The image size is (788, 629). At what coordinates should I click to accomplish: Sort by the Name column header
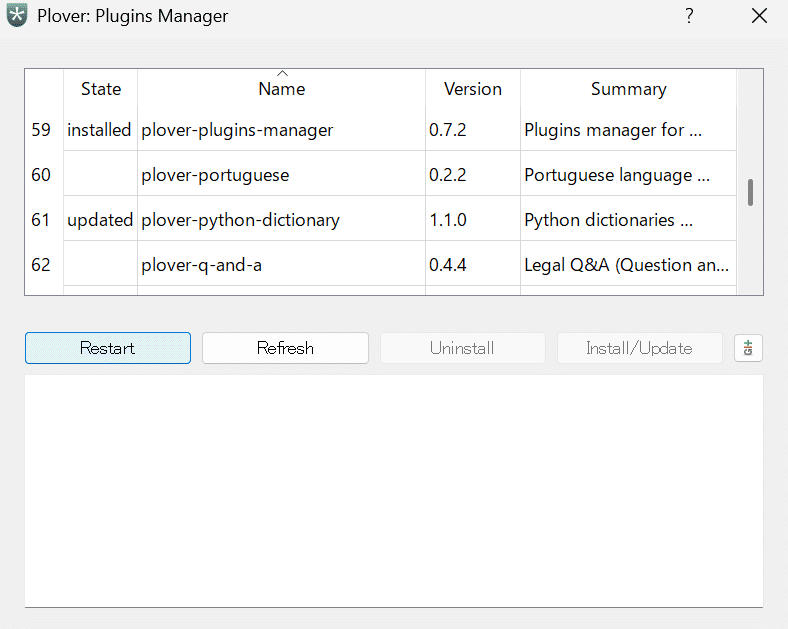[x=281, y=89]
